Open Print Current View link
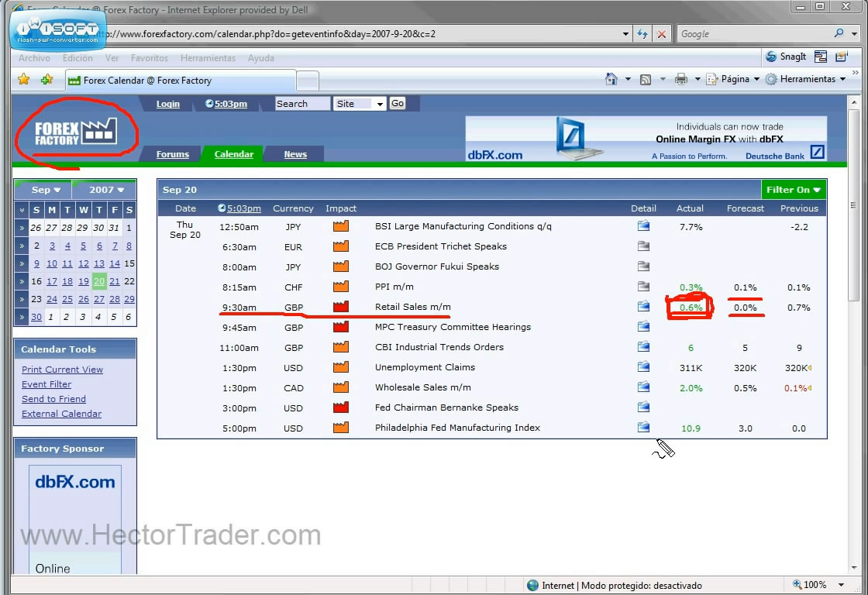 coord(62,370)
